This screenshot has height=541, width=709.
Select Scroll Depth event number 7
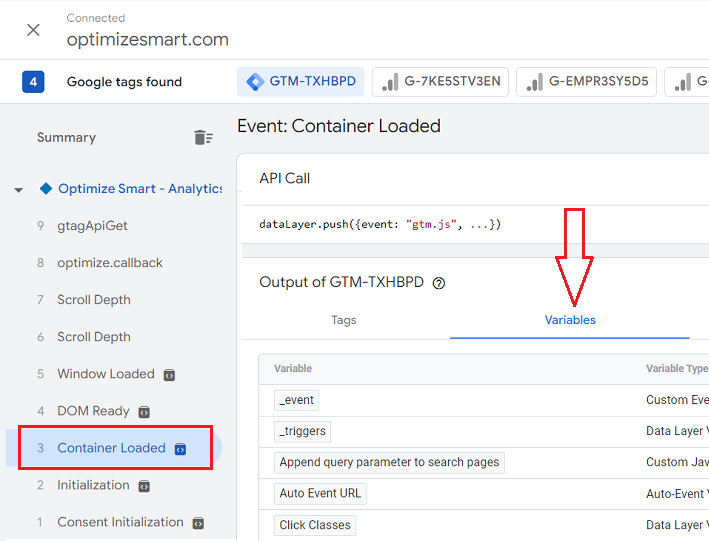pos(94,300)
